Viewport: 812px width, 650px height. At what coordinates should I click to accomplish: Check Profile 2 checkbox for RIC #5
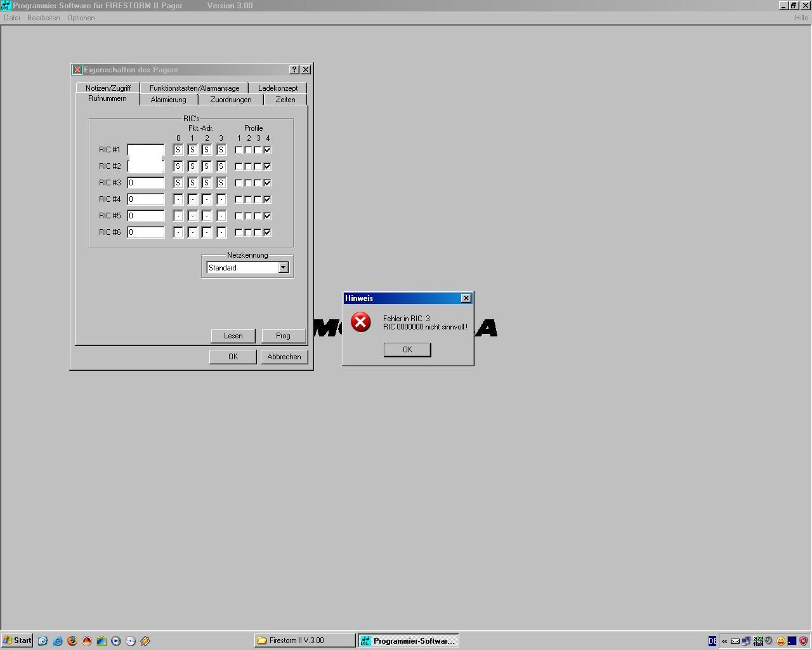[x=248, y=216]
